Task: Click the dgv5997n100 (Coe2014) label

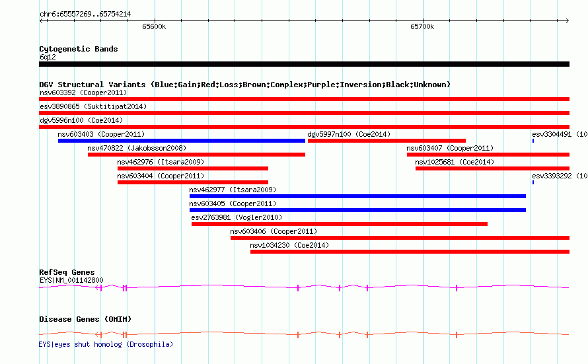Action: pos(349,134)
